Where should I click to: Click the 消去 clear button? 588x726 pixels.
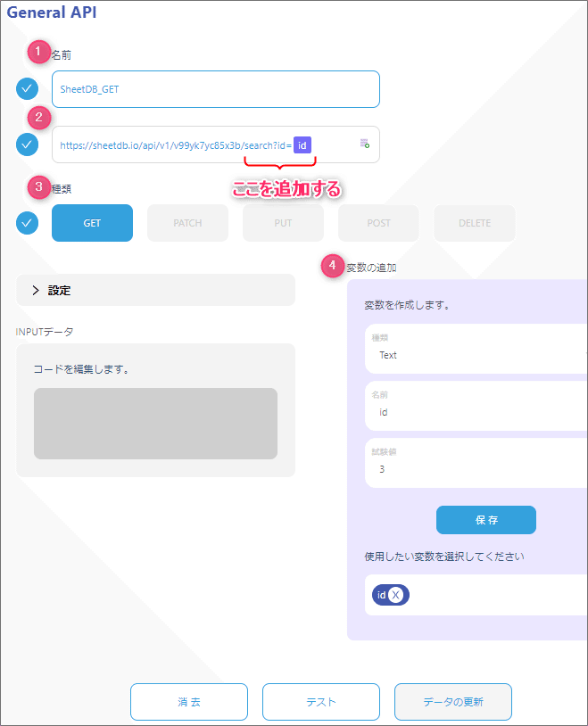(189, 702)
